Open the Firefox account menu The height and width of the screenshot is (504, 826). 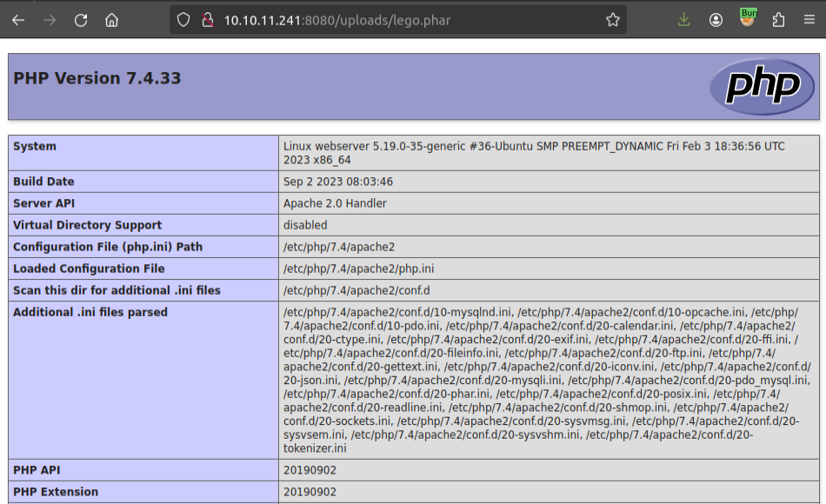716,20
